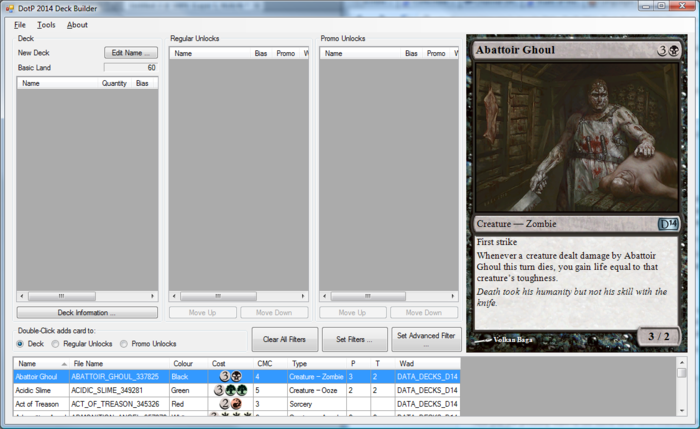The height and width of the screenshot is (429, 700).
Task: Click the Creature – Ooze type cell
Action: coord(317,390)
